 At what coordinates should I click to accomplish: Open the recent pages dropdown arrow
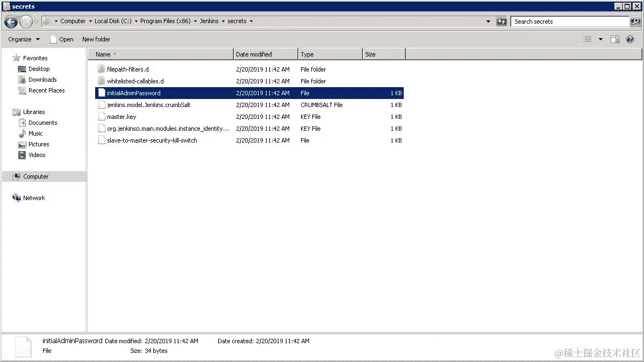pos(36,22)
